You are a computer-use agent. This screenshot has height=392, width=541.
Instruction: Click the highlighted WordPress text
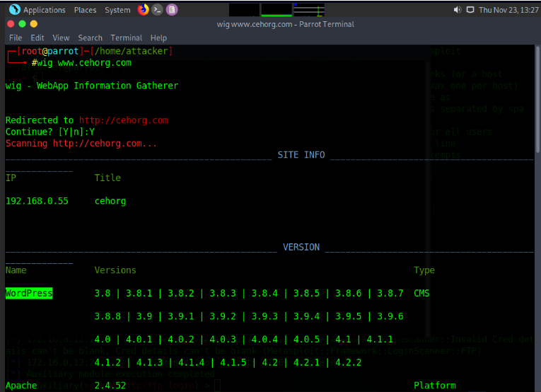coord(29,293)
